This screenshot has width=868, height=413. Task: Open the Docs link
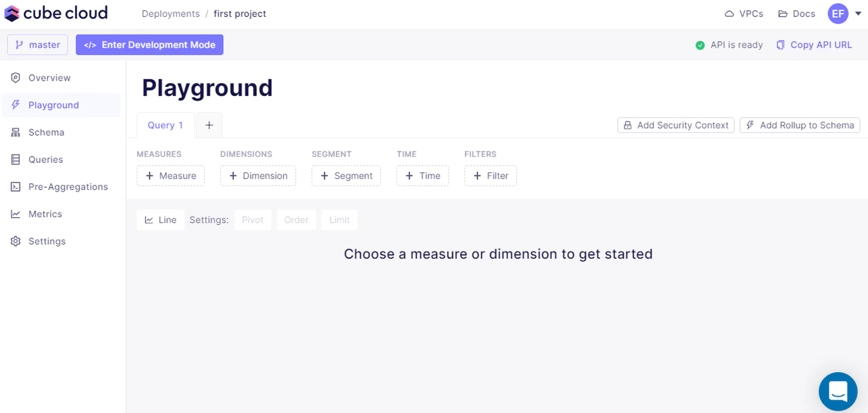point(797,14)
